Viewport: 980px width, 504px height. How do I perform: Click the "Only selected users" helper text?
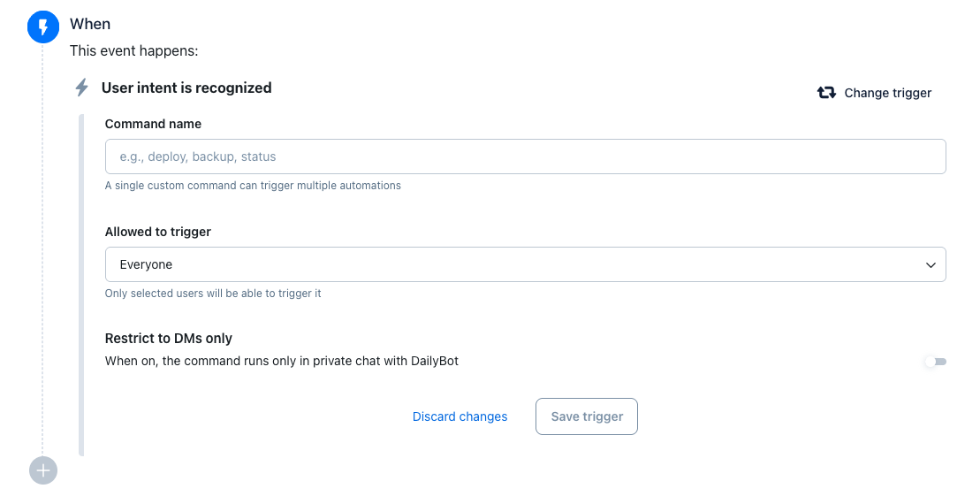point(213,293)
